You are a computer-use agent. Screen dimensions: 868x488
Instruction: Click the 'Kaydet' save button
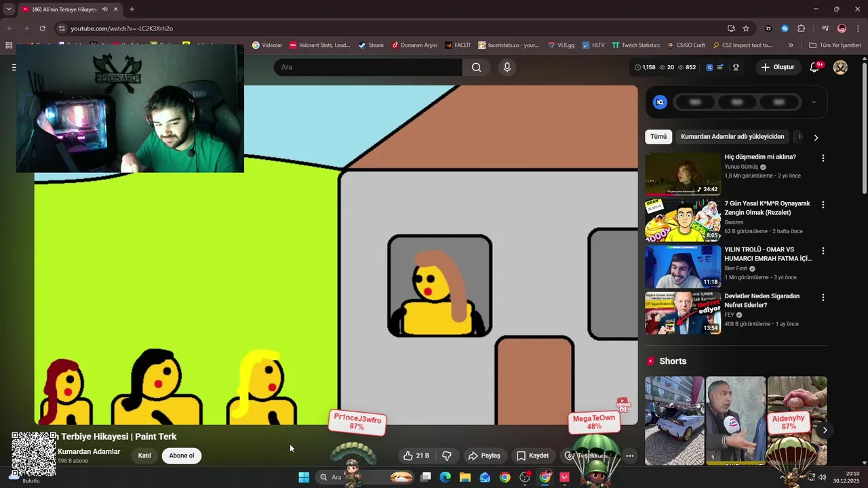click(532, 455)
